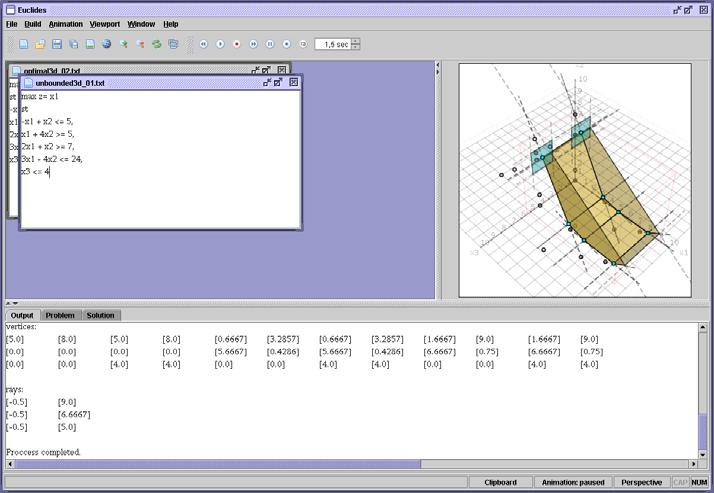
Task: Click the Animation: paused status indicator
Action: [x=573, y=483]
